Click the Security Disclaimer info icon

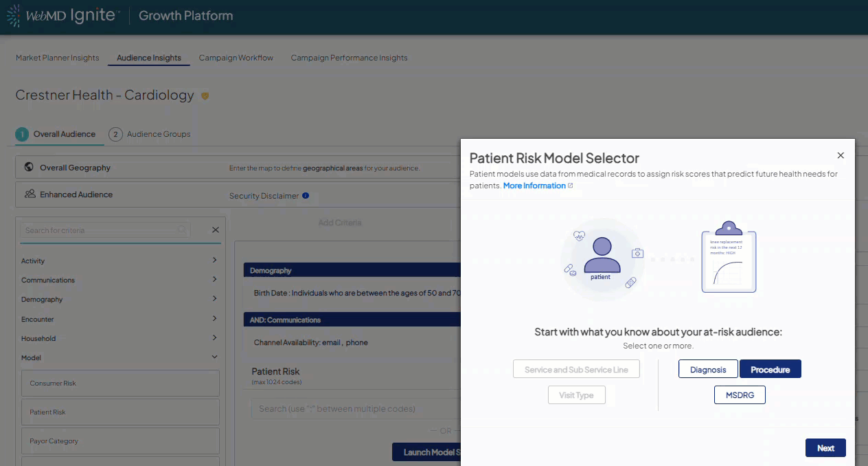point(306,196)
